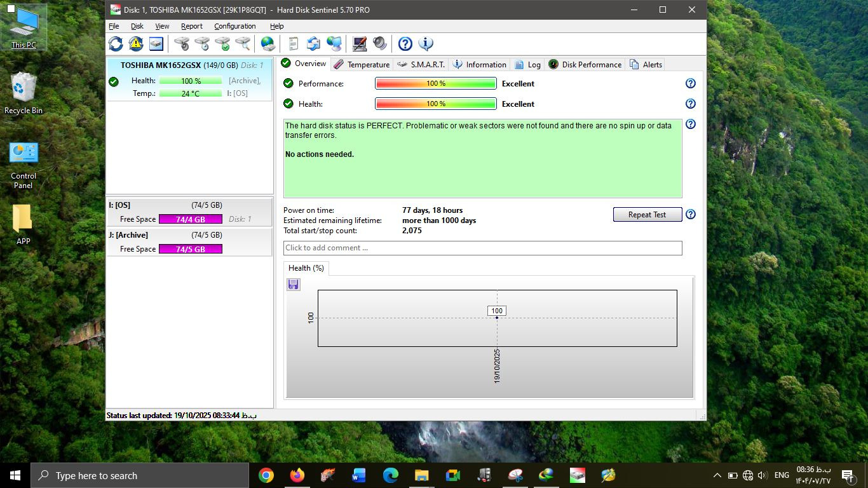Click the notepad report icon in toolbar
The height and width of the screenshot is (488, 868).
point(293,44)
